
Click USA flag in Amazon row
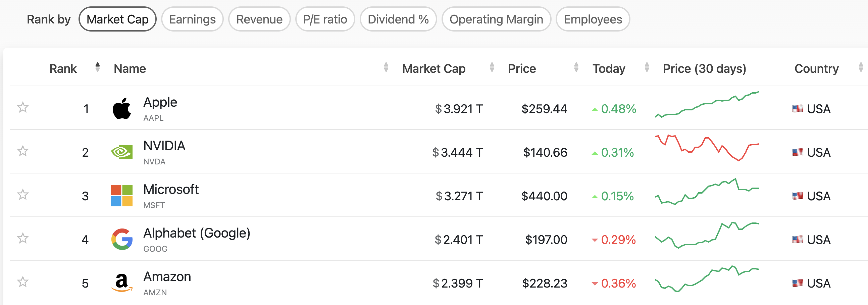[797, 283]
